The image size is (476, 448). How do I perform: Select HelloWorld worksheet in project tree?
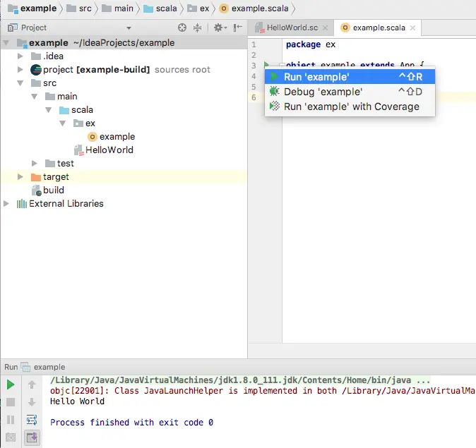109,150
